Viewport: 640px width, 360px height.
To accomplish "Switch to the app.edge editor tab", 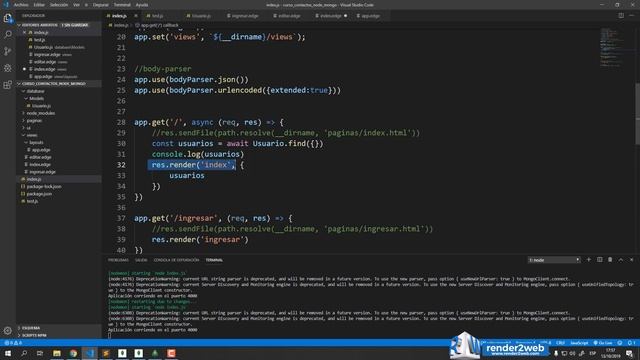I will 370,16.
